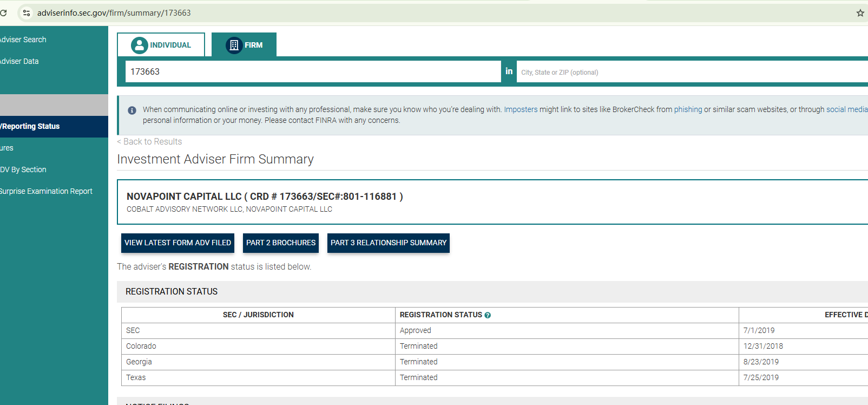Open site information icon in address bar
The width and height of the screenshot is (868, 405).
27,13
